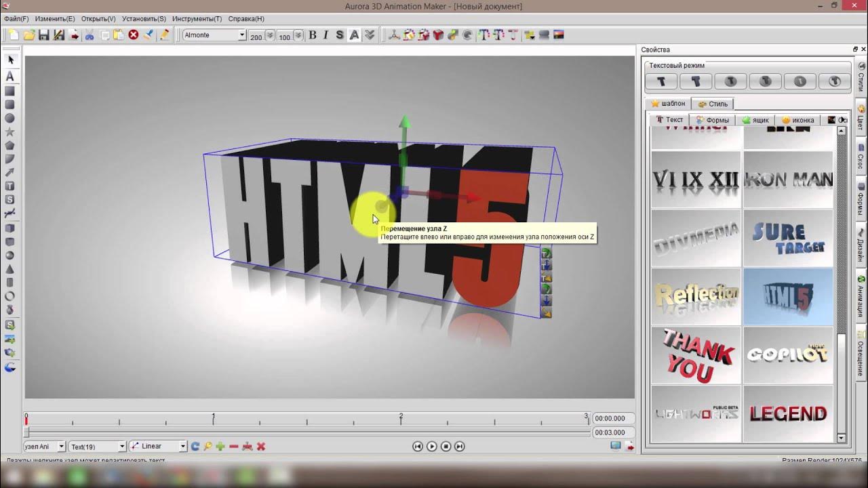Click the blue refresh icon in timeline bar

[195, 447]
